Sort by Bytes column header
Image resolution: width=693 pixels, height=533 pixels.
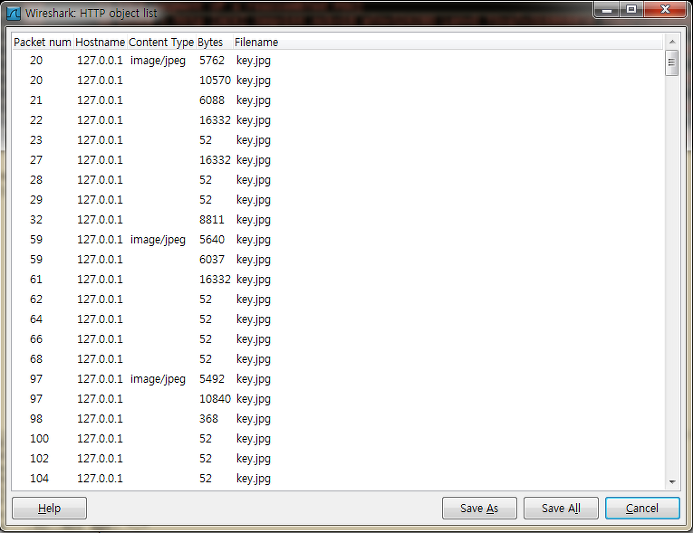[x=214, y=42]
